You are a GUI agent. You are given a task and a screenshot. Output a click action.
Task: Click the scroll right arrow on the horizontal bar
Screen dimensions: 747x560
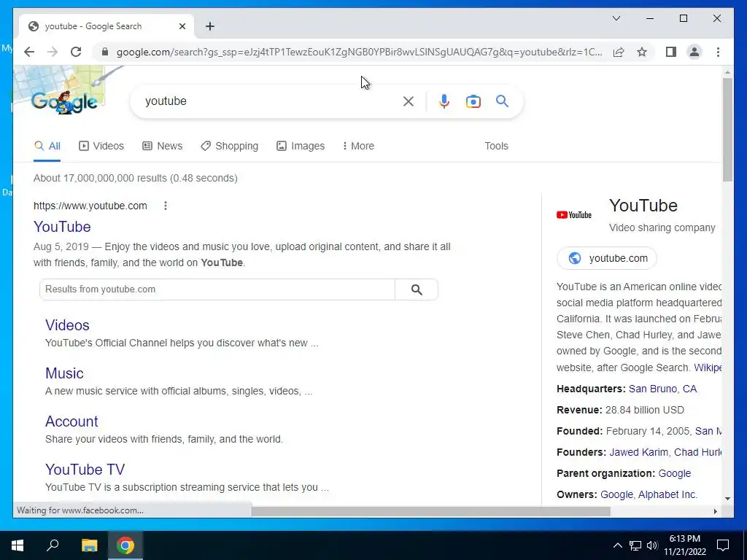[715, 511]
